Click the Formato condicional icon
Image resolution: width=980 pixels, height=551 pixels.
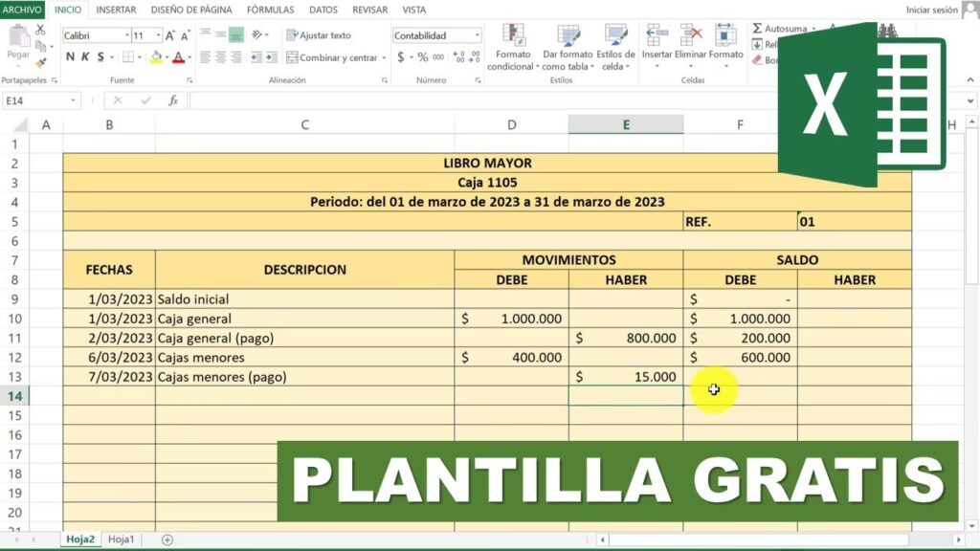click(x=513, y=48)
